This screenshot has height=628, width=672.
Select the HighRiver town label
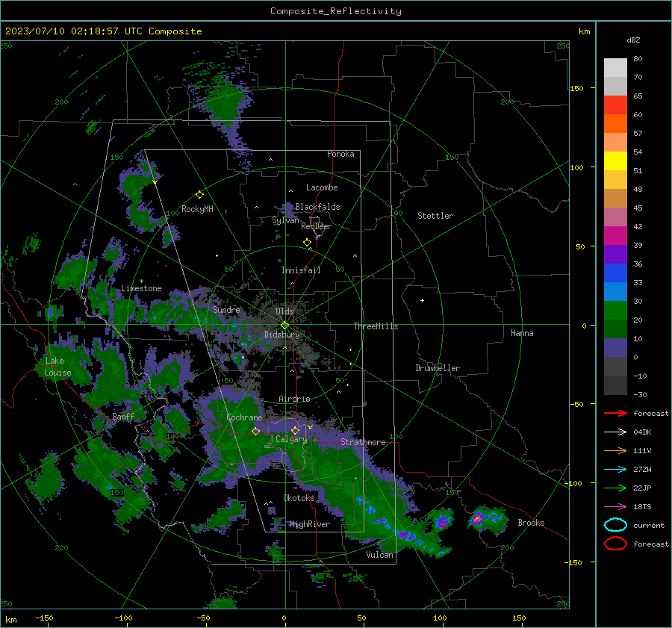coord(310,524)
